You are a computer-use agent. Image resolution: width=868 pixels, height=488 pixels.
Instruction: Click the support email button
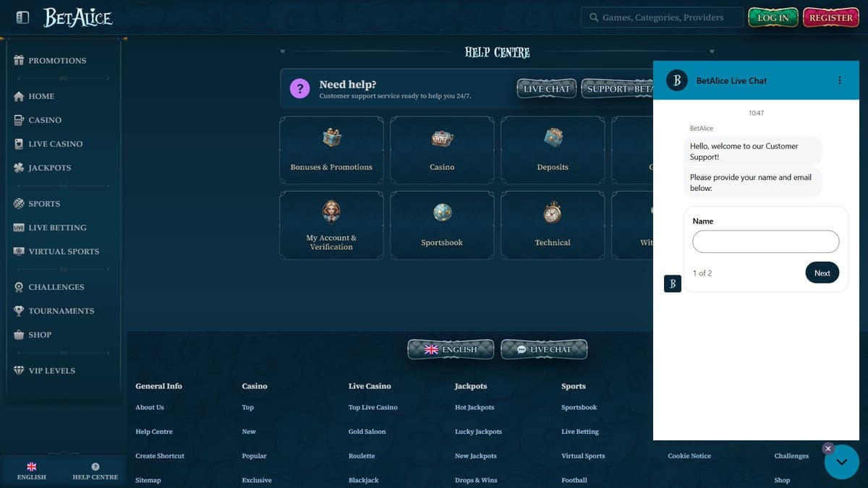click(x=618, y=89)
